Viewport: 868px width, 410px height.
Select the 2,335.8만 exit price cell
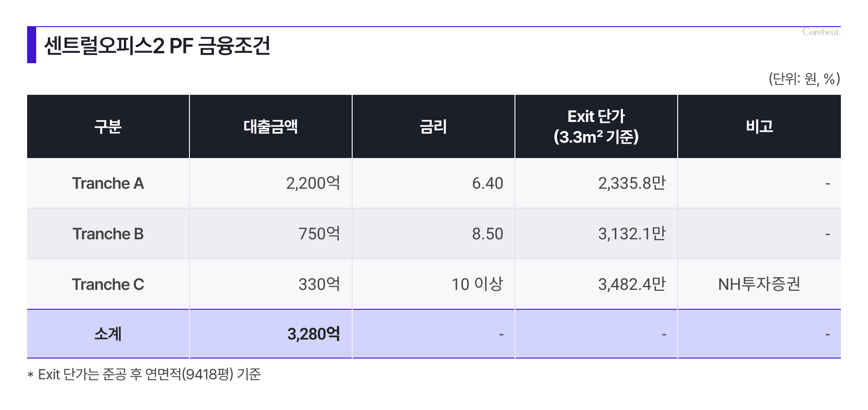[x=632, y=183]
